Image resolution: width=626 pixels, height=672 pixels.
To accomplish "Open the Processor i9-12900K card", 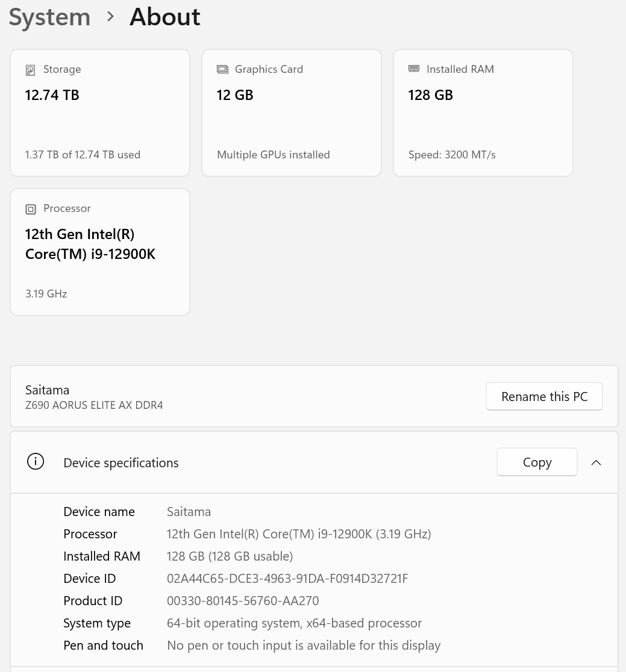I will pyautogui.click(x=100, y=252).
